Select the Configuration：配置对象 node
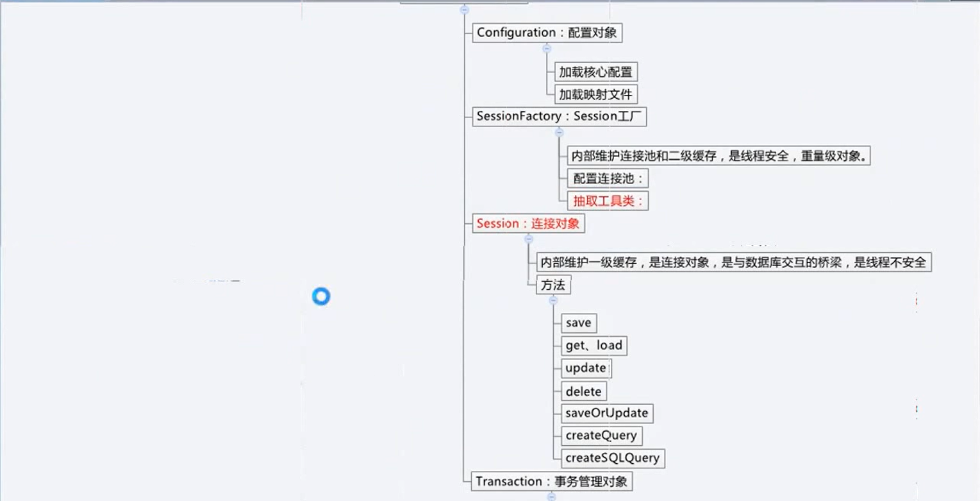This screenshot has width=980, height=501. point(547,33)
